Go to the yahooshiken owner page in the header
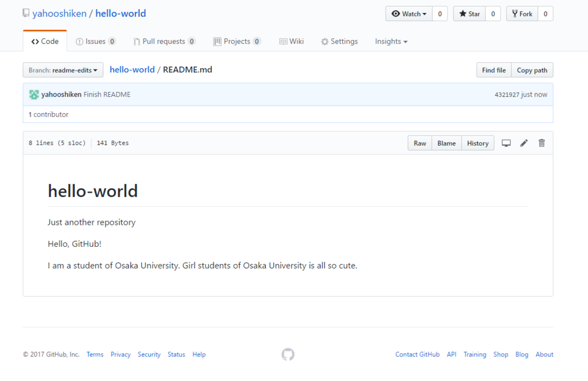The width and height of the screenshot is (588, 381). click(x=59, y=14)
